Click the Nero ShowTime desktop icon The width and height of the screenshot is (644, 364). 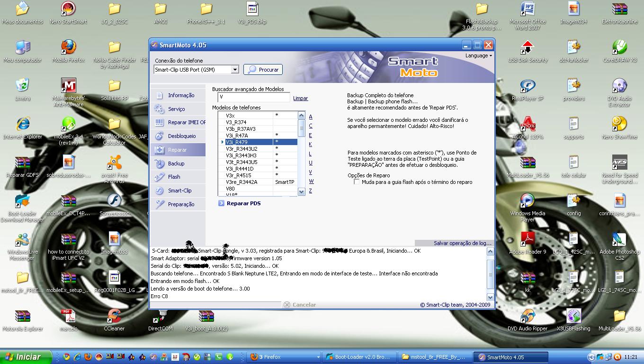click(x=619, y=128)
